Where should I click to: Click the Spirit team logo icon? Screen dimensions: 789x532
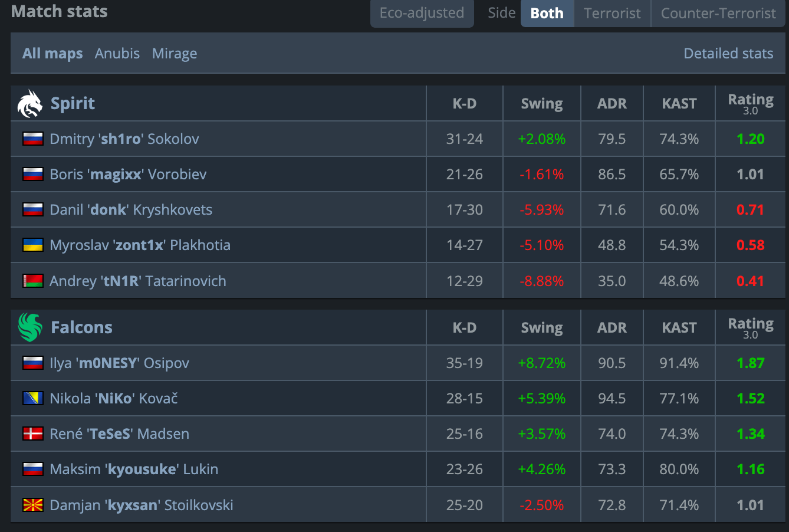30,104
